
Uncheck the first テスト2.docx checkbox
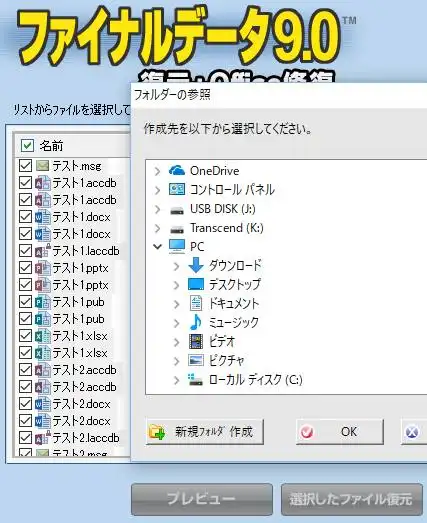[x=25, y=404]
